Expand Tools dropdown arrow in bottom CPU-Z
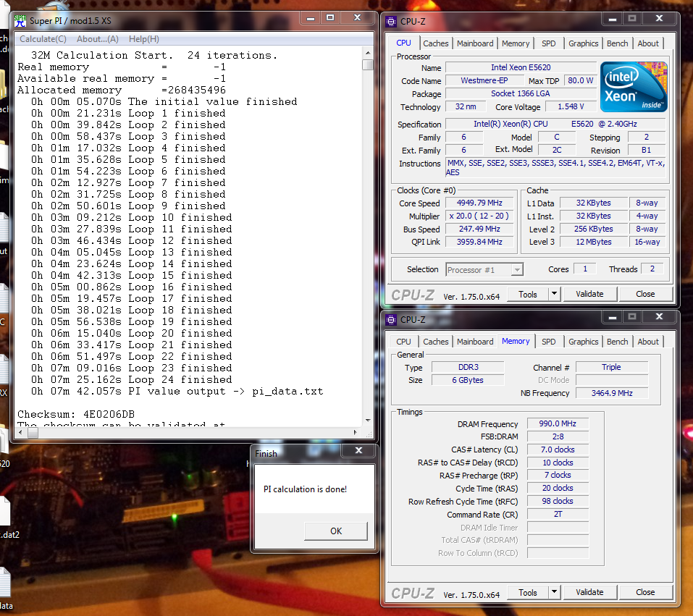 pyautogui.click(x=554, y=592)
